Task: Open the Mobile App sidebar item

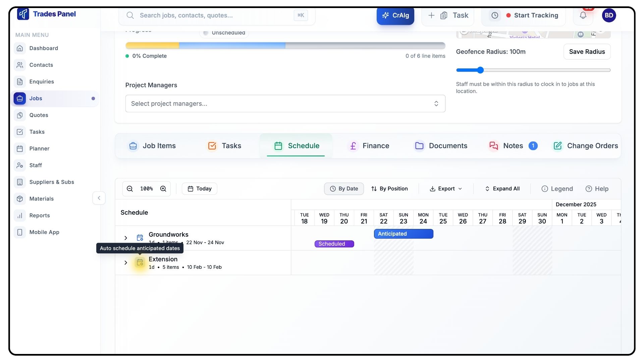Action: pyautogui.click(x=44, y=232)
